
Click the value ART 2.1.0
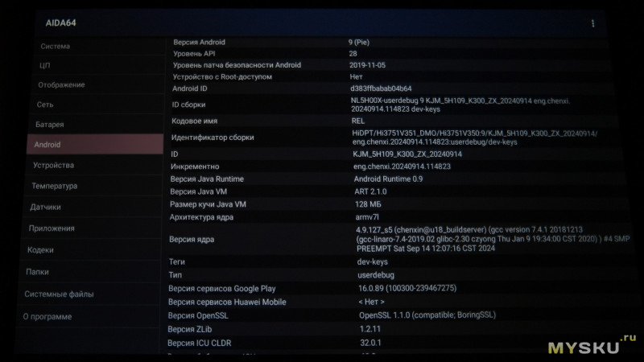click(x=370, y=191)
